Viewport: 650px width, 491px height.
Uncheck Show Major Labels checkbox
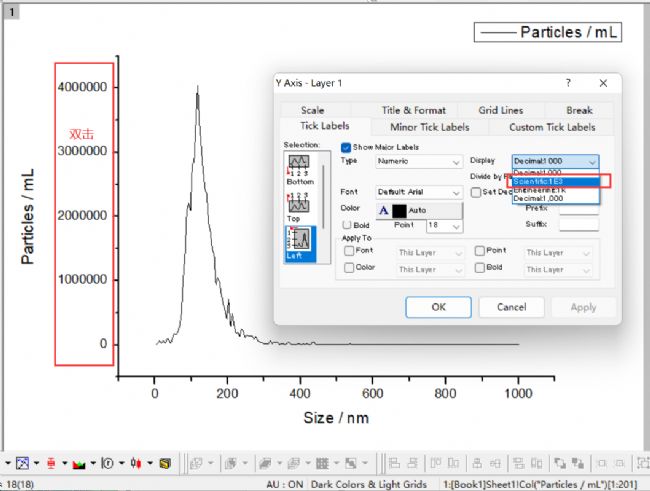pos(347,147)
